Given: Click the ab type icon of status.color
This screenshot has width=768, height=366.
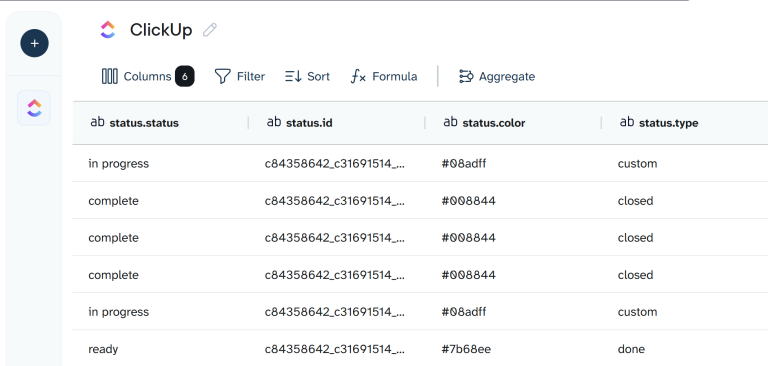Looking at the screenshot, I should 450,122.
